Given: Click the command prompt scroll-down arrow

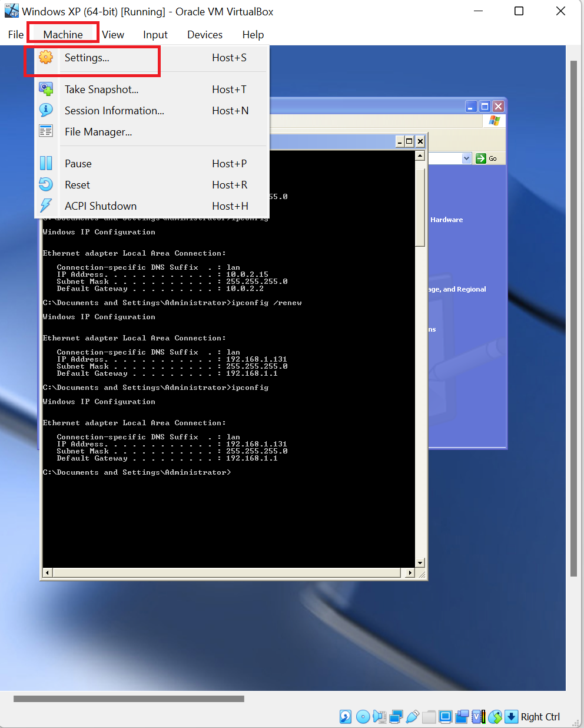Looking at the screenshot, I should [420, 563].
